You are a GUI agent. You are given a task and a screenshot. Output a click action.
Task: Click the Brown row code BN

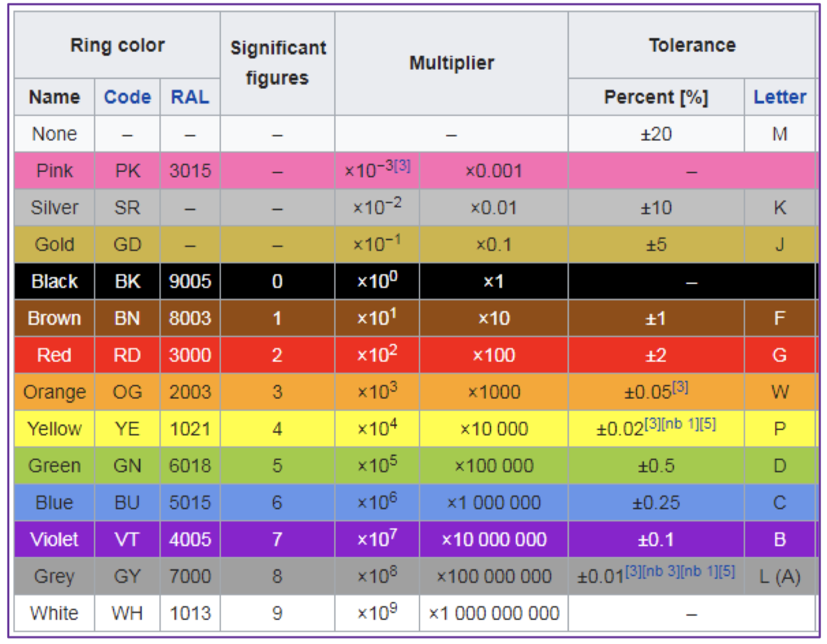[x=127, y=318]
